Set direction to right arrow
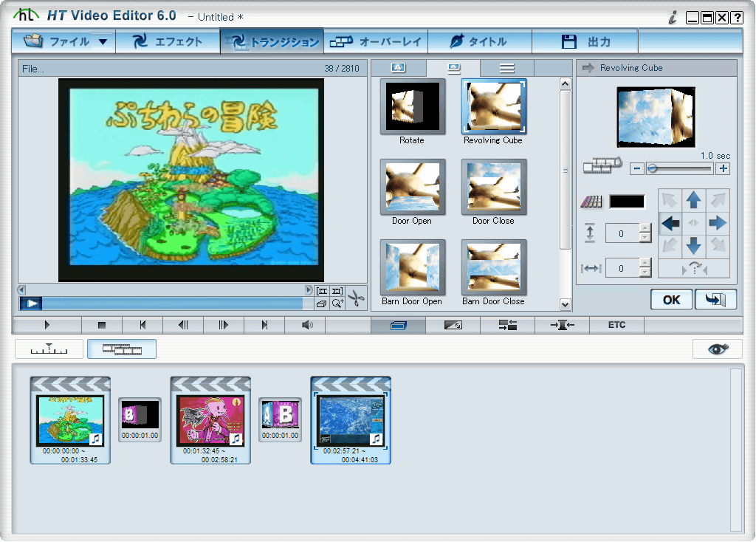This screenshot has width=756, height=542. (x=718, y=223)
